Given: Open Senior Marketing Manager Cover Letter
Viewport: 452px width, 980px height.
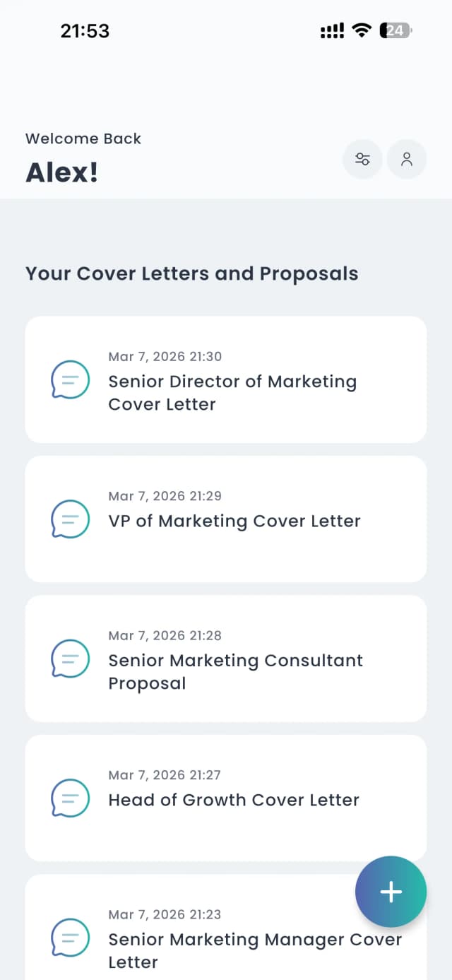Looking at the screenshot, I should click(254, 950).
